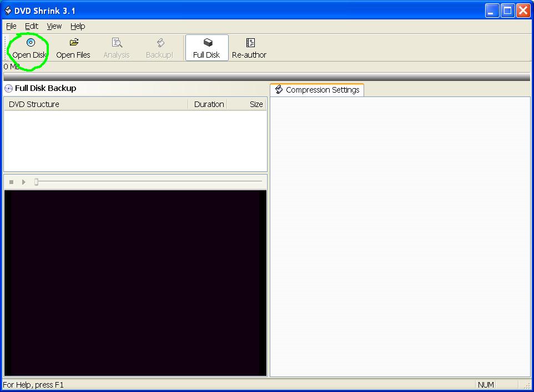This screenshot has height=392, width=534.
Task: Open the Edit menu
Action: (31, 26)
